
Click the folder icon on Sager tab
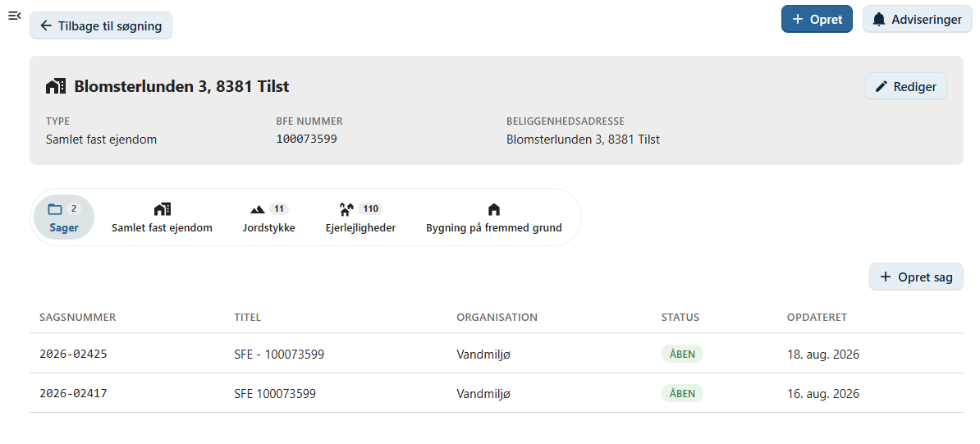(x=55, y=208)
